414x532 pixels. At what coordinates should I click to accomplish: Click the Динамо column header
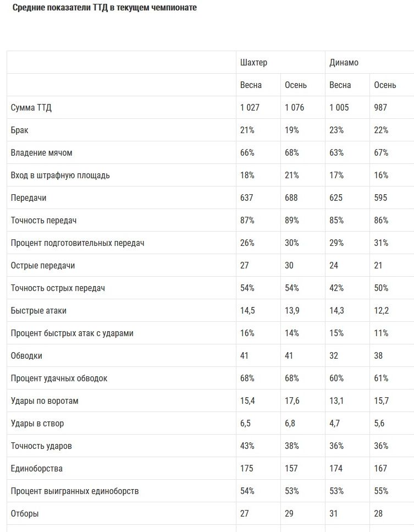pos(344,63)
